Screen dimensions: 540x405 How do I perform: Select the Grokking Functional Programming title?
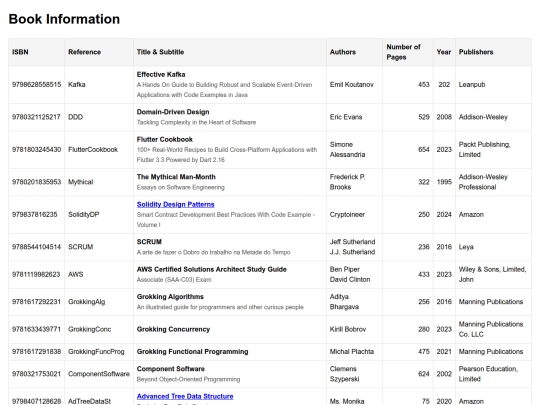pos(193,352)
